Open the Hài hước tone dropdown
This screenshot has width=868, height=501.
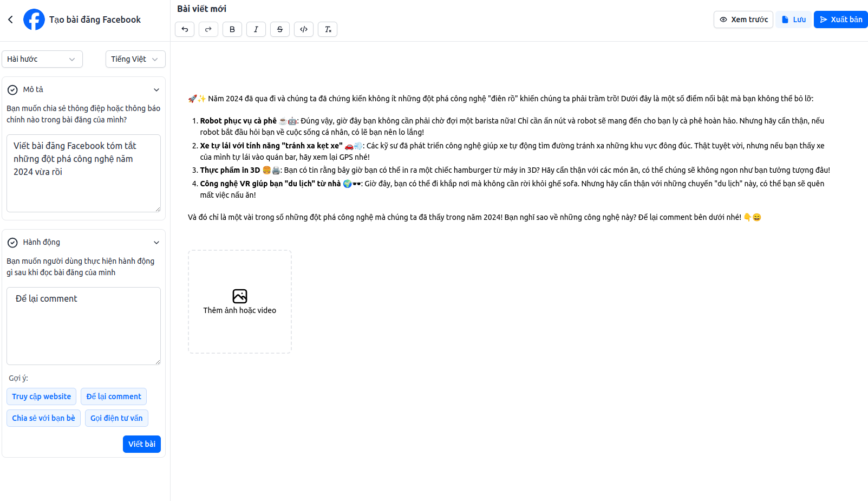[42, 59]
